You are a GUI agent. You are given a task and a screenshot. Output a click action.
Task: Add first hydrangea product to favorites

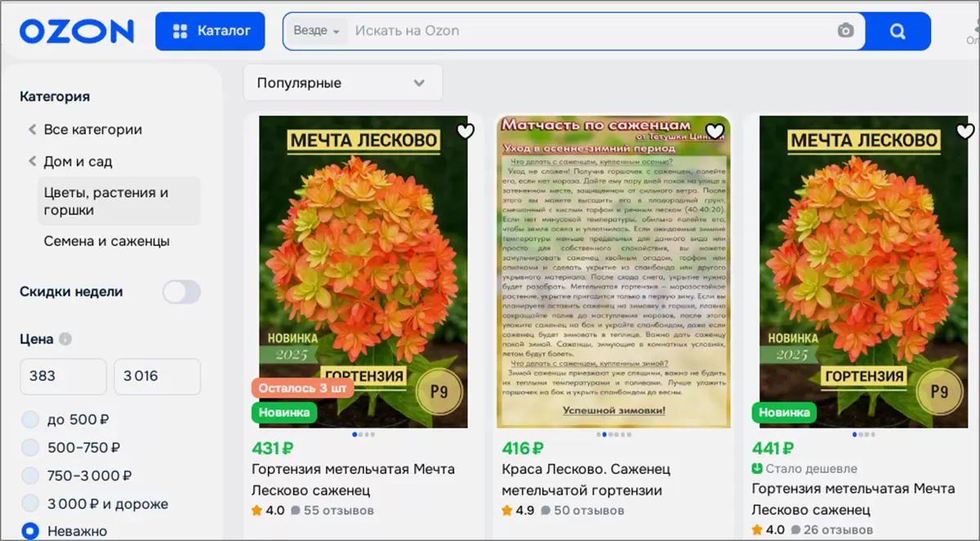(x=465, y=131)
